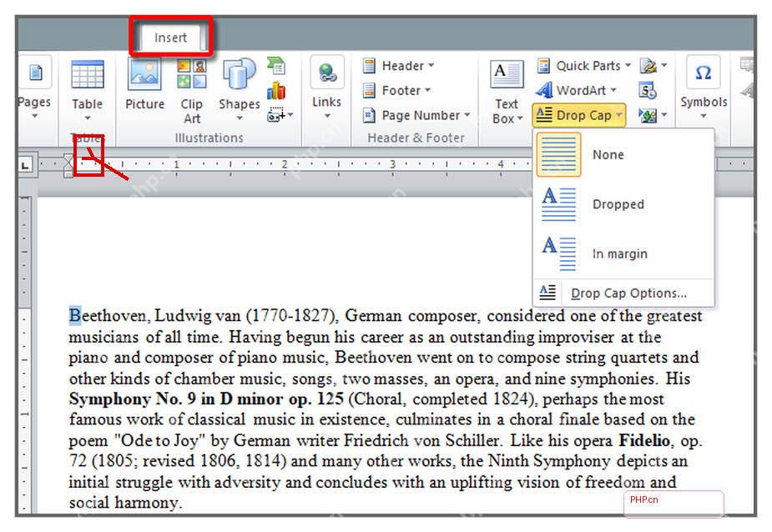Click the bold text "Symphony No. 9"
Image resolution: width=772 pixels, height=532 pixels.
134,399
